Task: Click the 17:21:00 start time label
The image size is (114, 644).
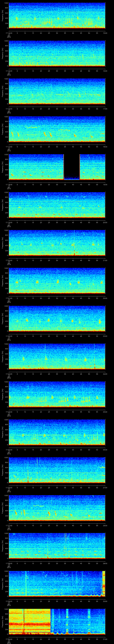Action: click(x=9, y=298)
